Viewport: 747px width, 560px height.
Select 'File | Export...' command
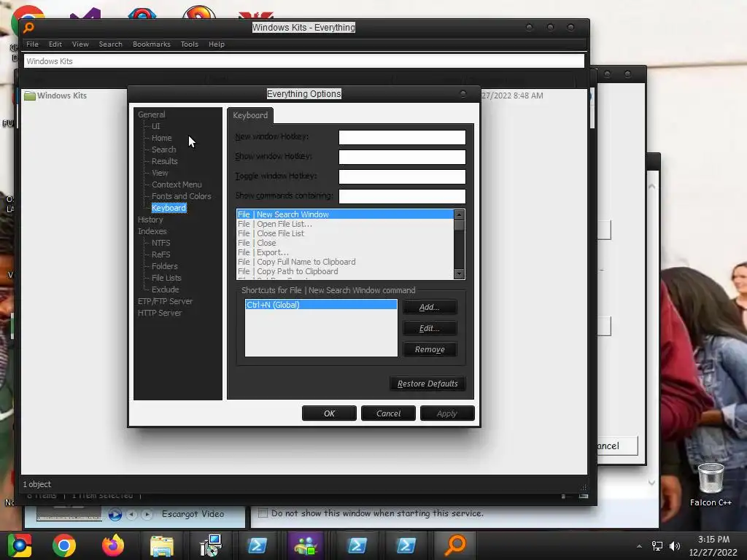tap(345, 252)
